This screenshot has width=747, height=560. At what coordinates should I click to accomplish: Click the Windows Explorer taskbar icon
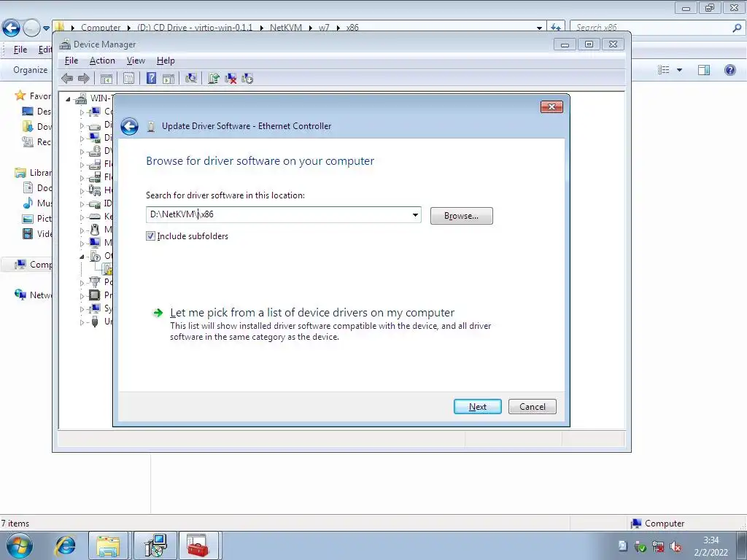point(108,545)
